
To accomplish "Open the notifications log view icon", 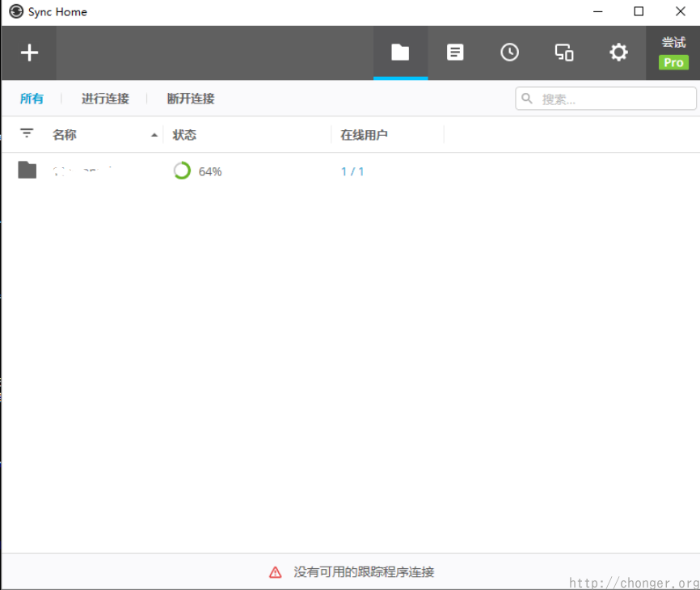I will pos(455,52).
